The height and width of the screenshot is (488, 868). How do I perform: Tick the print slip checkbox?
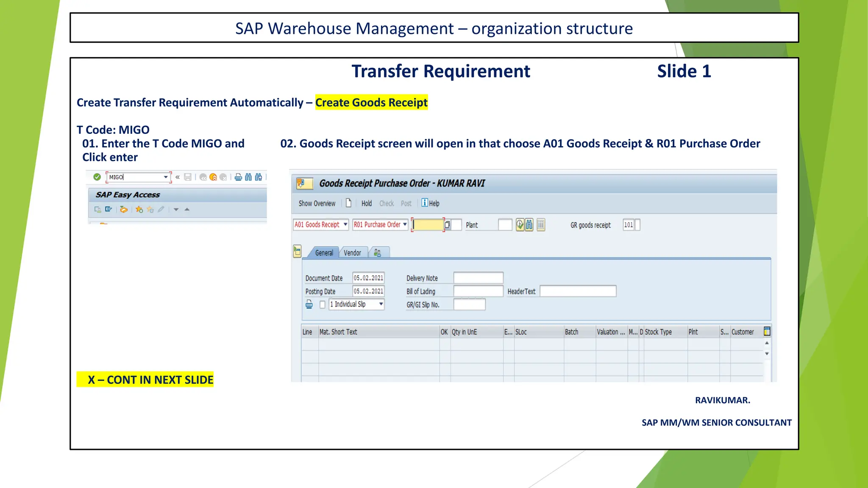[323, 305]
